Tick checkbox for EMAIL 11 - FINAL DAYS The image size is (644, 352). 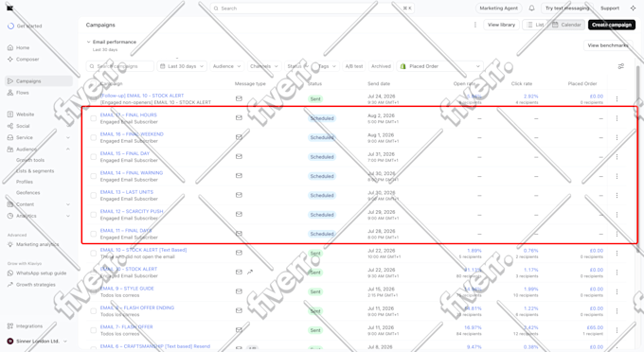coord(93,234)
